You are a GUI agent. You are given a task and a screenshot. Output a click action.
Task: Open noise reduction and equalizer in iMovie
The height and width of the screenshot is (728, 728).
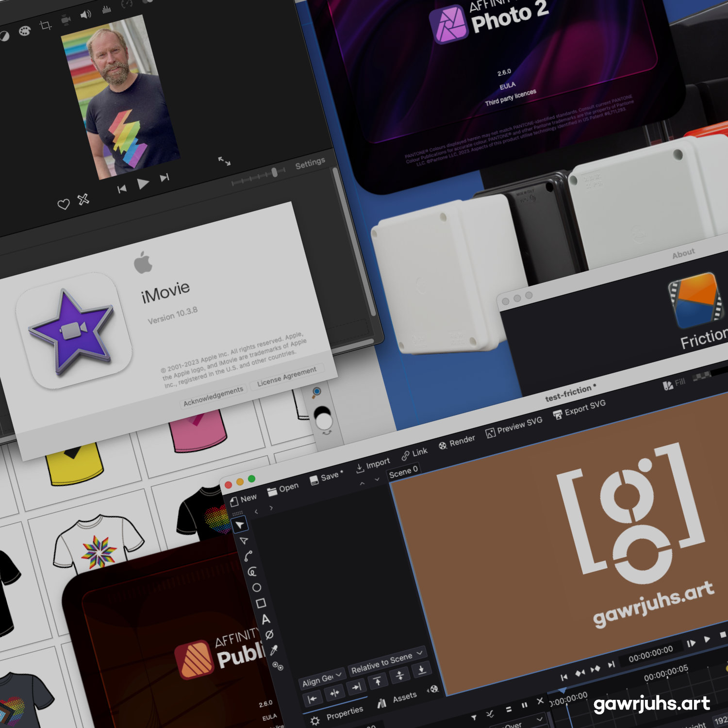point(106,9)
